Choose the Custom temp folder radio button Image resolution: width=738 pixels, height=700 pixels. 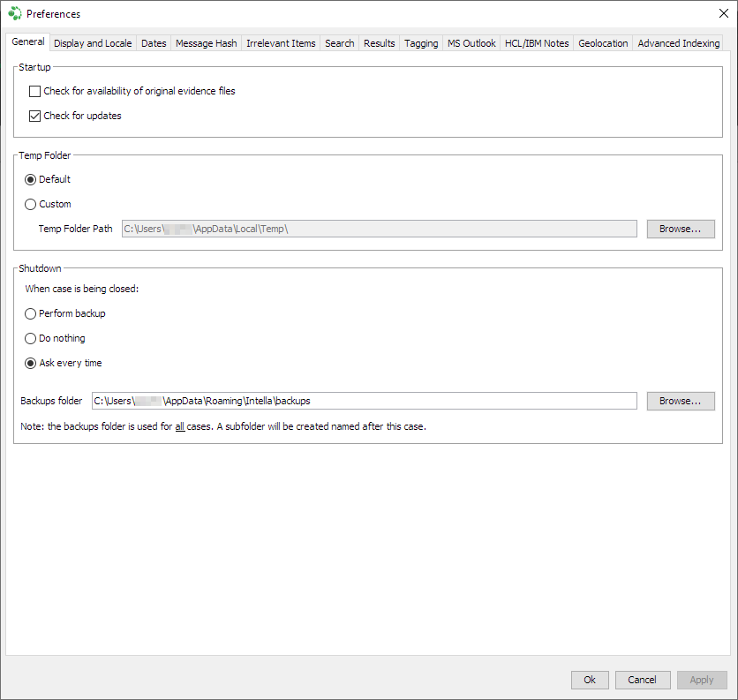tap(31, 204)
